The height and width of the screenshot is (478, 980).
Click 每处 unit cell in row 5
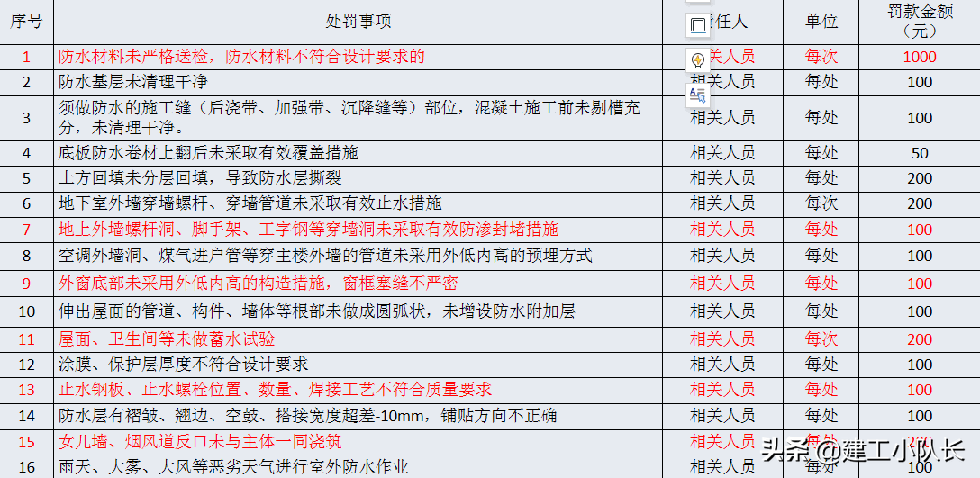[x=821, y=179]
